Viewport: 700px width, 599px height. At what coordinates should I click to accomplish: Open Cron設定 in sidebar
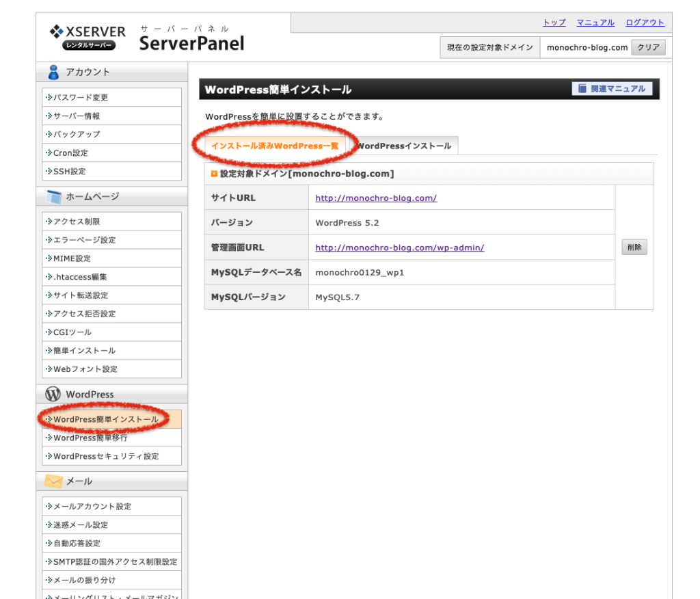tap(111, 152)
